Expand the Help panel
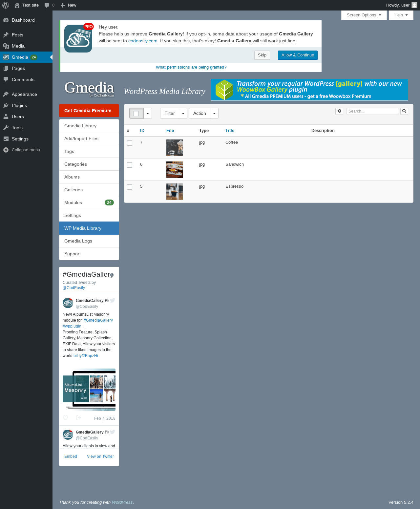Image resolution: width=420 pixels, height=509 pixels. point(401,15)
